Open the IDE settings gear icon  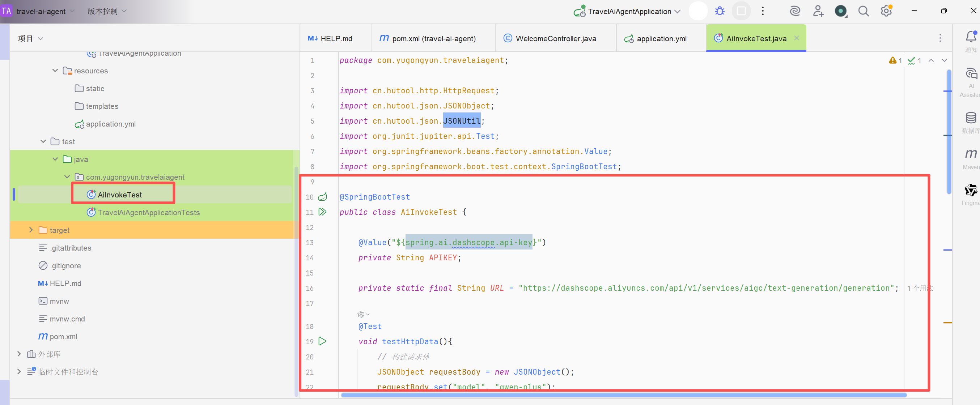[886, 11]
